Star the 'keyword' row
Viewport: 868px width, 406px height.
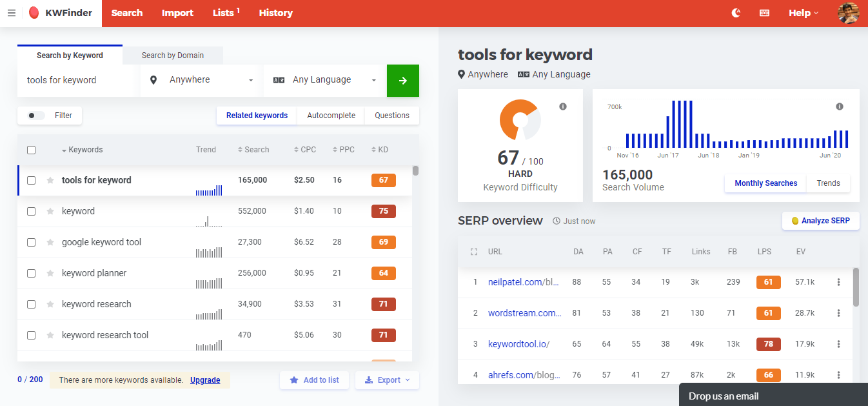pyautogui.click(x=50, y=211)
